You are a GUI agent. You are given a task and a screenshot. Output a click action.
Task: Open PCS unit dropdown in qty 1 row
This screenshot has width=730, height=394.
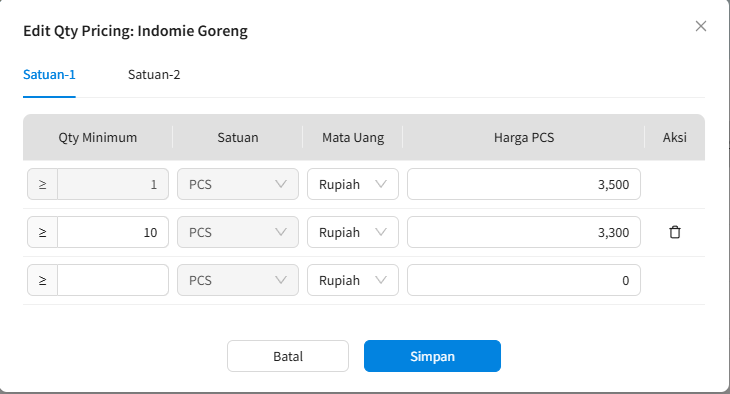[x=238, y=184]
